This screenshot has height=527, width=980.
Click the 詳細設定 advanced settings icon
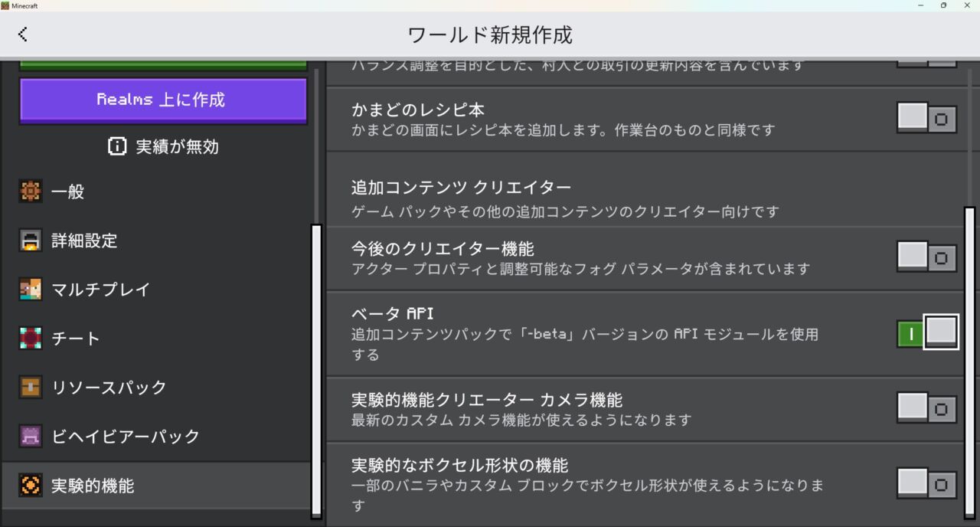31,241
